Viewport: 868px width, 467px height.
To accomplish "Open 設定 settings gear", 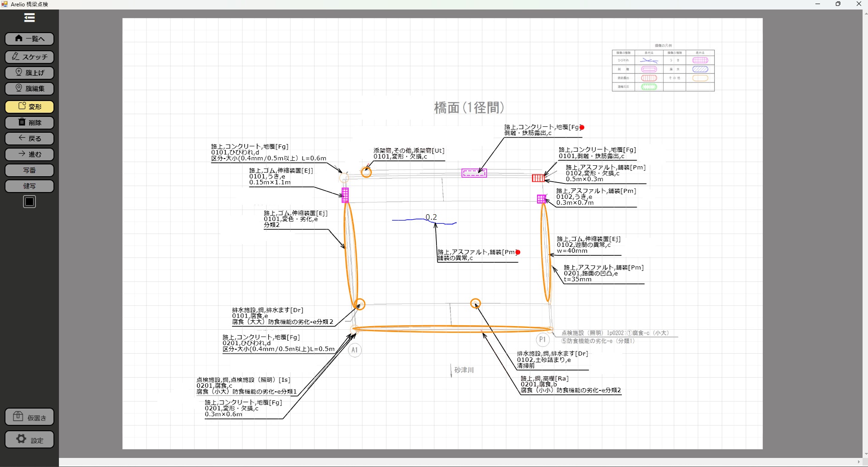I will 29,440.
